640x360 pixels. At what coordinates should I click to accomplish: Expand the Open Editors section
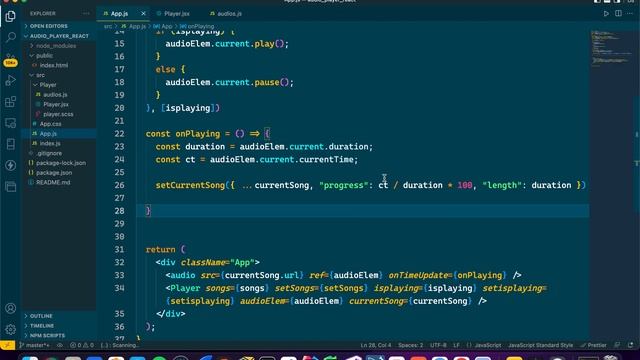[x=49, y=26]
